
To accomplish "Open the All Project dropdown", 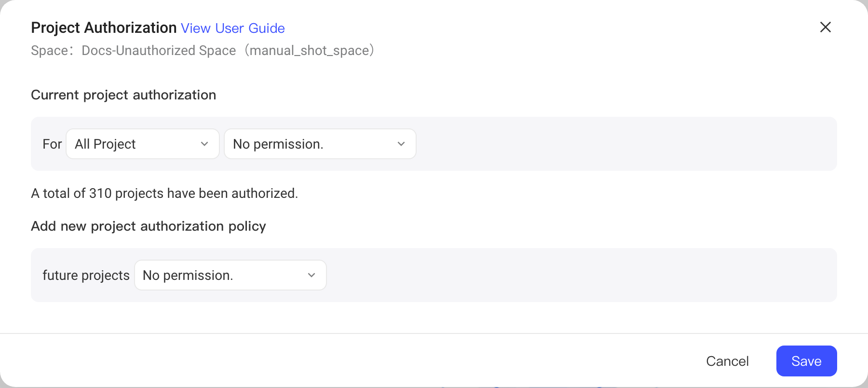I will tap(143, 144).
